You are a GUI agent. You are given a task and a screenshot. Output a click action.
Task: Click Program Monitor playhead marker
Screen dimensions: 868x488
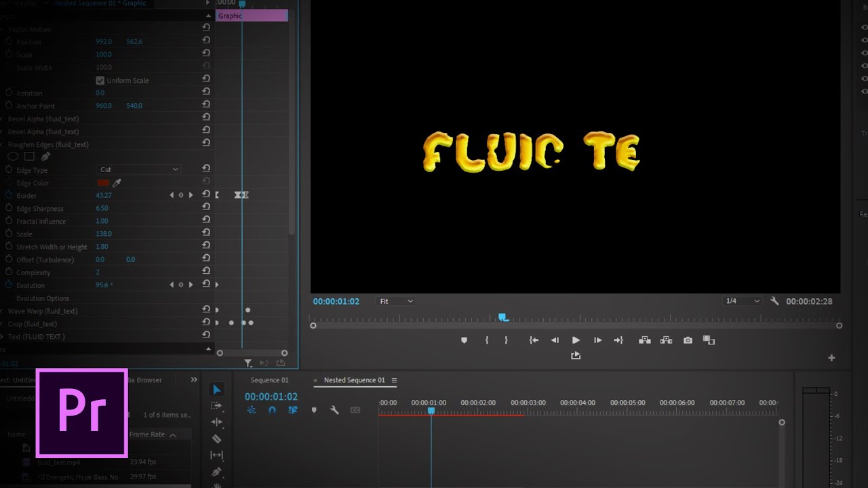pos(502,317)
